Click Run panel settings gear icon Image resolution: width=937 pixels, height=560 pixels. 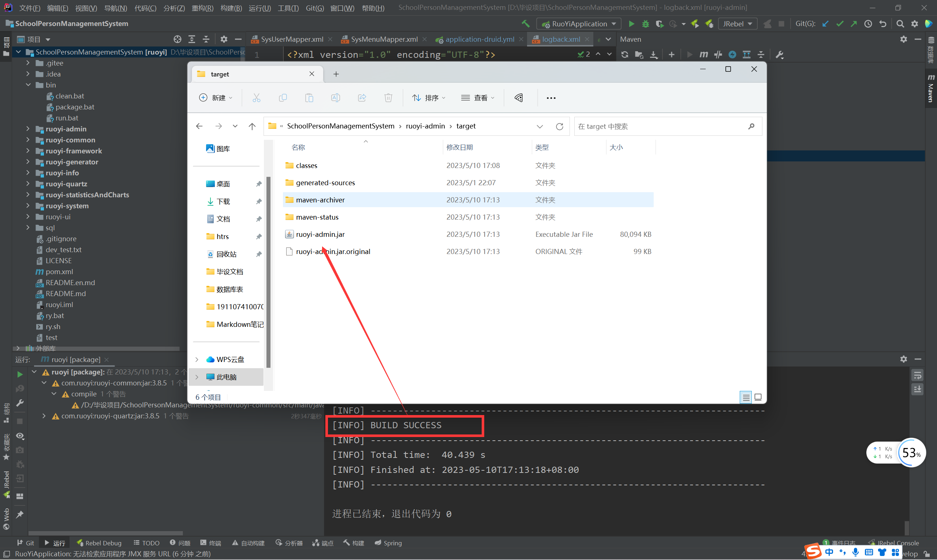coord(903,359)
